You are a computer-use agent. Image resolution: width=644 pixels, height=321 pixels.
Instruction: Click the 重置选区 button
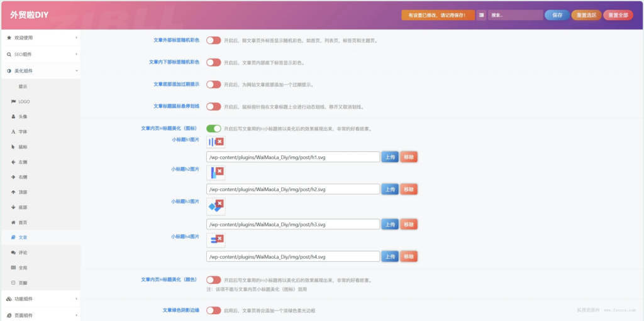(587, 15)
